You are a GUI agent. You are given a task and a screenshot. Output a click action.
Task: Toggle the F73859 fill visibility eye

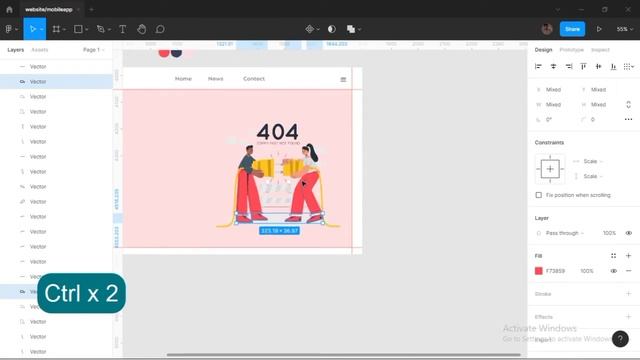point(613,271)
